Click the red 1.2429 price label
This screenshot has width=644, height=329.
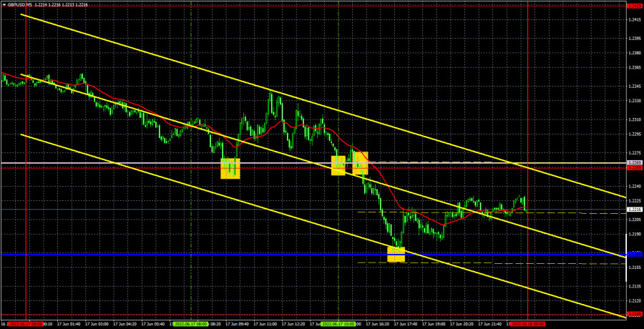[635, 6]
